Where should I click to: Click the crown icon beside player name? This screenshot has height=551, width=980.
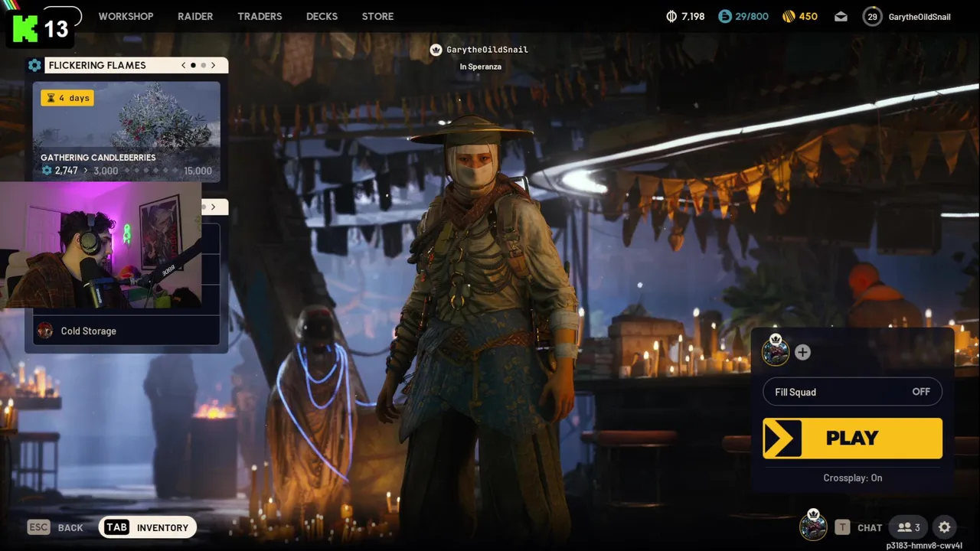tap(436, 50)
